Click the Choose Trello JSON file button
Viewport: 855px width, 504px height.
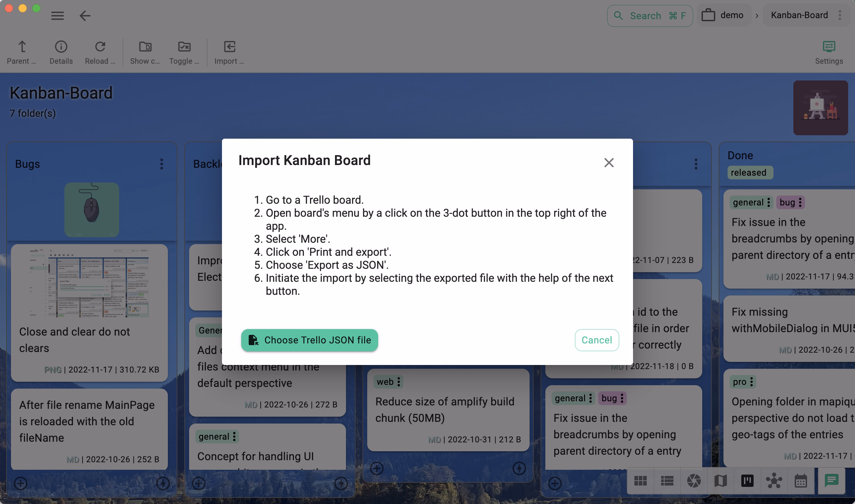pyautogui.click(x=309, y=340)
